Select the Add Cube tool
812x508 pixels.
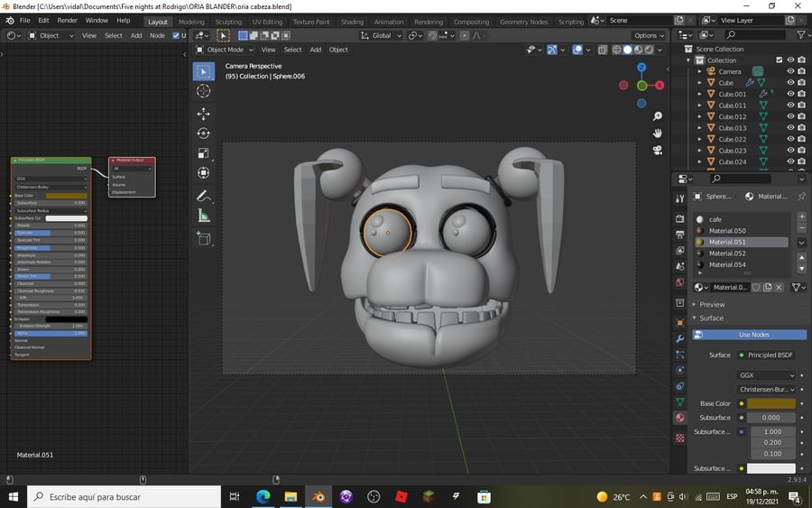tap(204, 238)
